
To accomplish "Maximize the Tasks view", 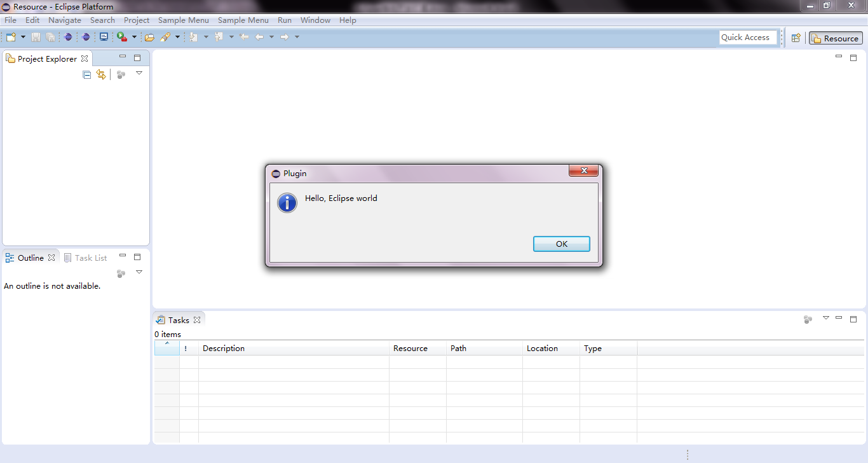I will tap(853, 319).
